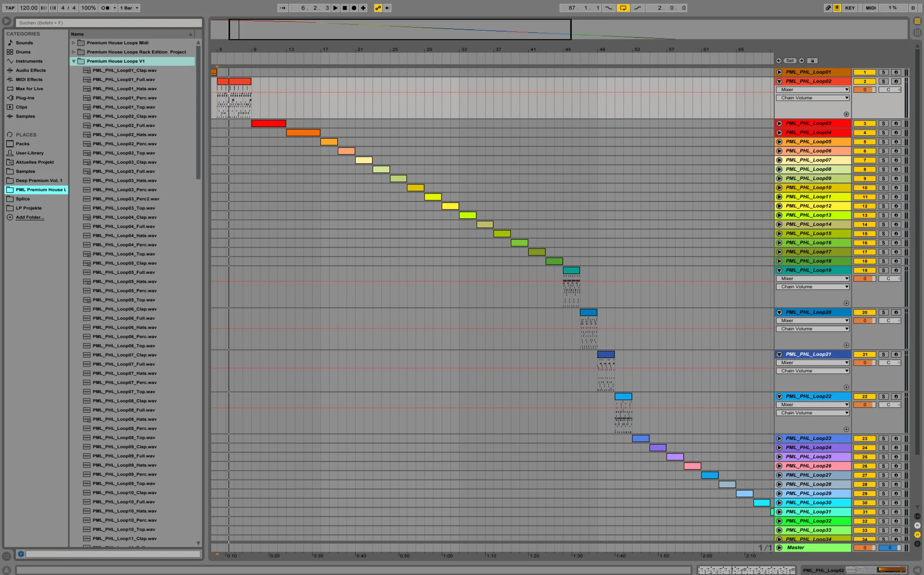924x575 pixels.
Task: Toggle track activator number 10
Action: (864, 188)
